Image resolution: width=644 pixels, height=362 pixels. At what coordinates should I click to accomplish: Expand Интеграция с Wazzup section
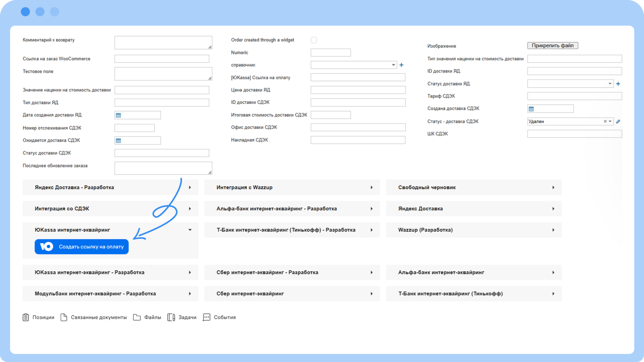292,187
